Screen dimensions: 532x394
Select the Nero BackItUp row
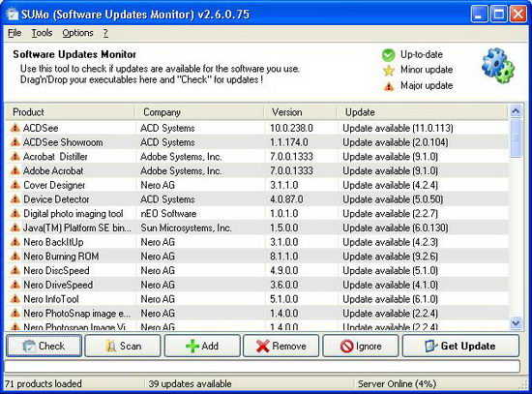[x=256, y=242]
